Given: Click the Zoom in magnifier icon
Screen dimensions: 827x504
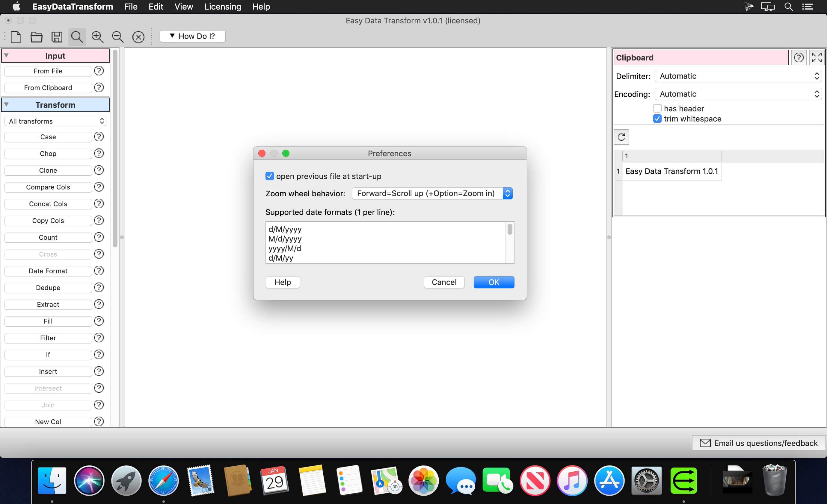Looking at the screenshot, I should click(x=97, y=37).
